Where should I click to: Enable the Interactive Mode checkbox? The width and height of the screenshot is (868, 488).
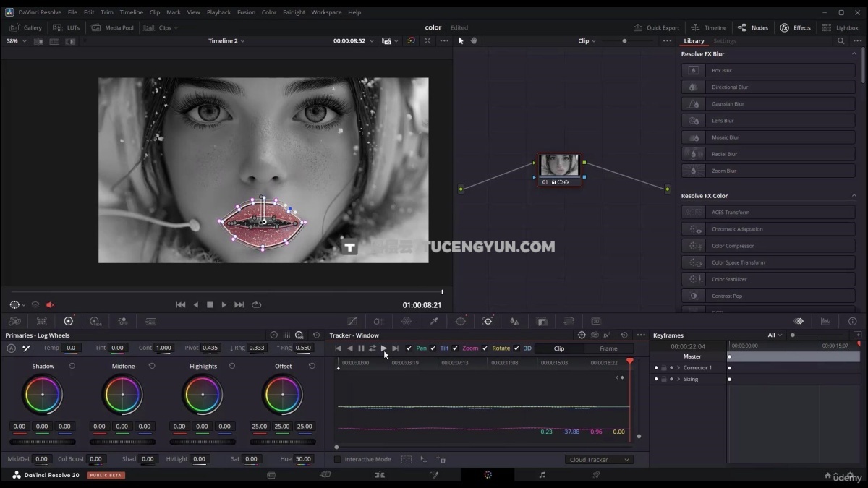tap(337, 459)
